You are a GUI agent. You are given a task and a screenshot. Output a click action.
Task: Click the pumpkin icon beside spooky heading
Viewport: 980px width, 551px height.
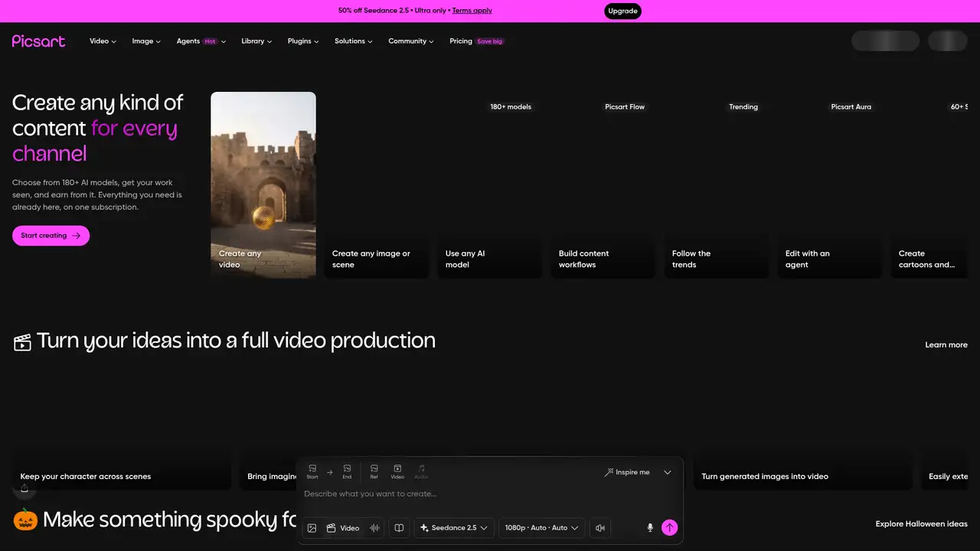coord(25,520)
